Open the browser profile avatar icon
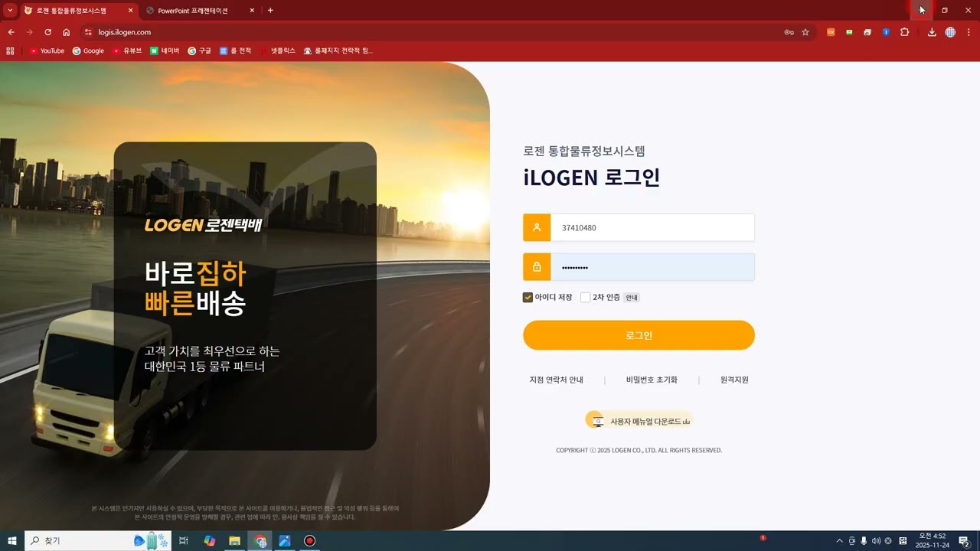Image resolution: width=980 pixels, height=551 pixels. pyautogui.click(x=950, y=32)
